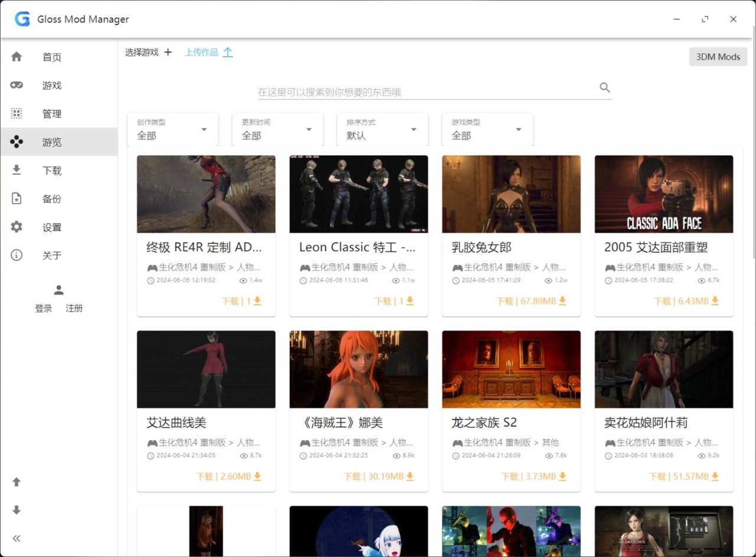Expand the 创作类型 dropdown
756x557 pixels.
coord(173,129)
